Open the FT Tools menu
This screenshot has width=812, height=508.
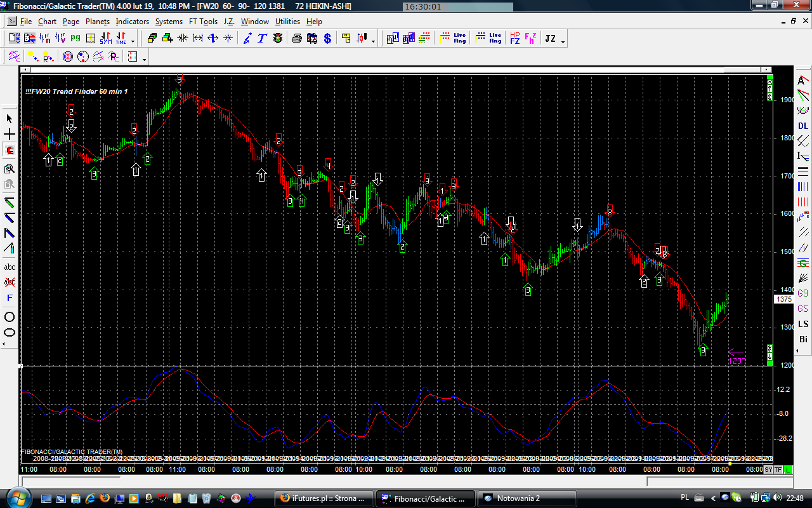pyautogui.click(x=203, y=22)
